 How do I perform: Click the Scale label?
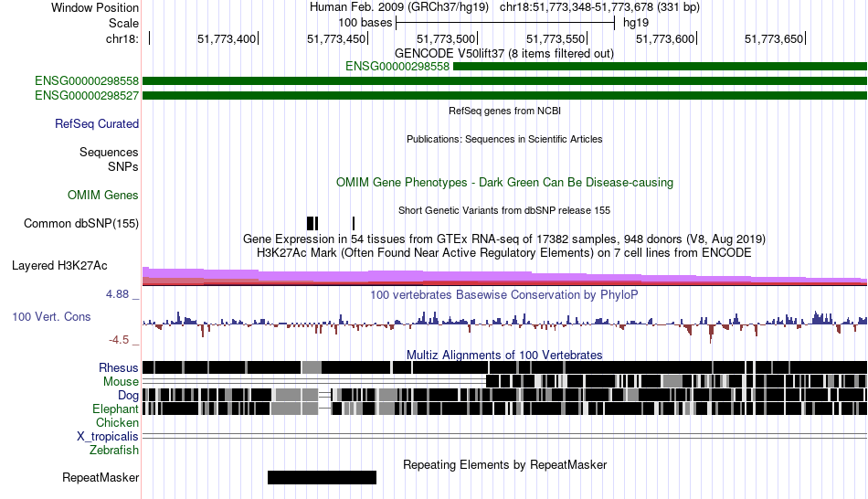(123, 23)
